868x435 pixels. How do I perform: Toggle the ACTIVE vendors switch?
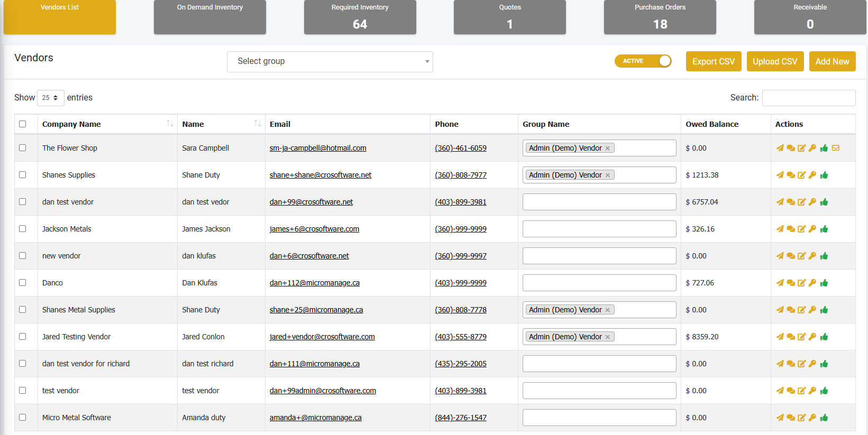pyautogui.click(x=643, y=61)
